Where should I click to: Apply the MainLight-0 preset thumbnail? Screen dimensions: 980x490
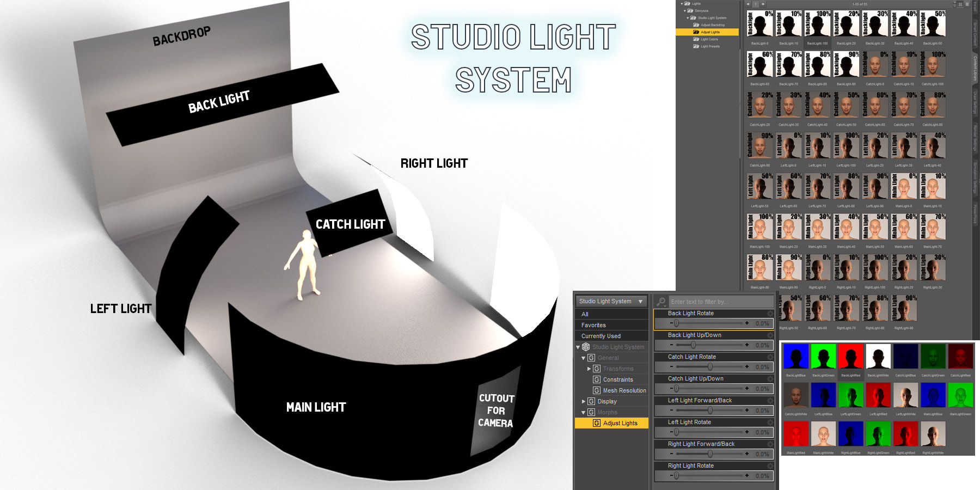(904, 186)
